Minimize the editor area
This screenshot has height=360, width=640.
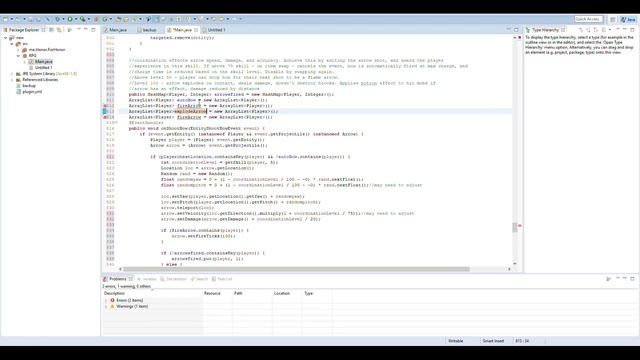509,29
